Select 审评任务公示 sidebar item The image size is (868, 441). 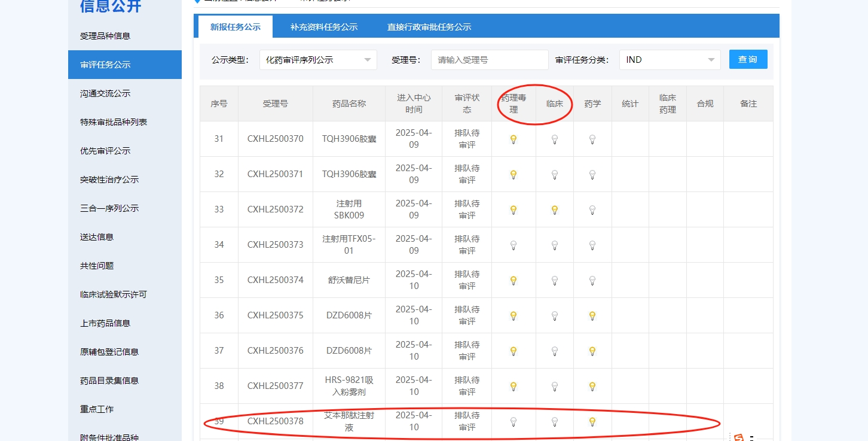point(125,65)
